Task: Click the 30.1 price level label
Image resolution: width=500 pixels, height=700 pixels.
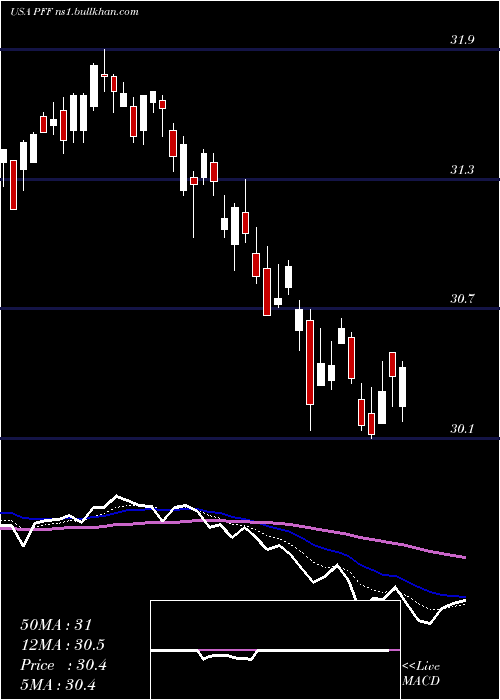Action: (x=462, y=429)
